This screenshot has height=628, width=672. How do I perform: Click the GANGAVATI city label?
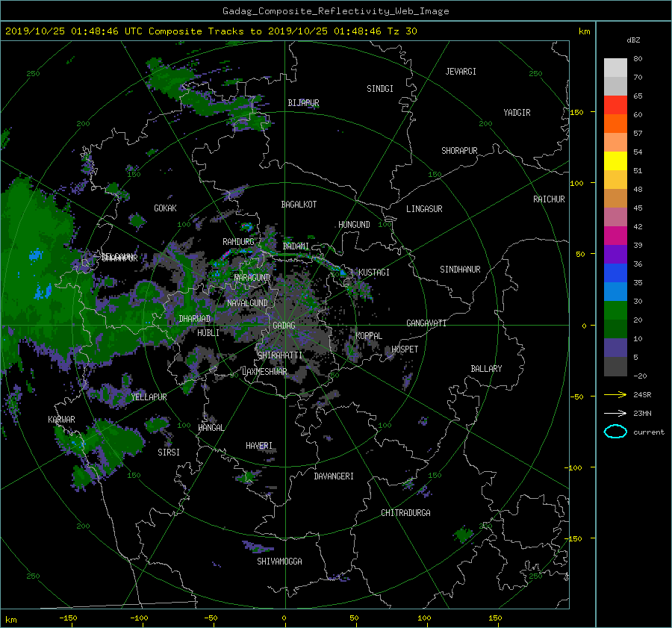pyautogui.click(x=426, y=323)
